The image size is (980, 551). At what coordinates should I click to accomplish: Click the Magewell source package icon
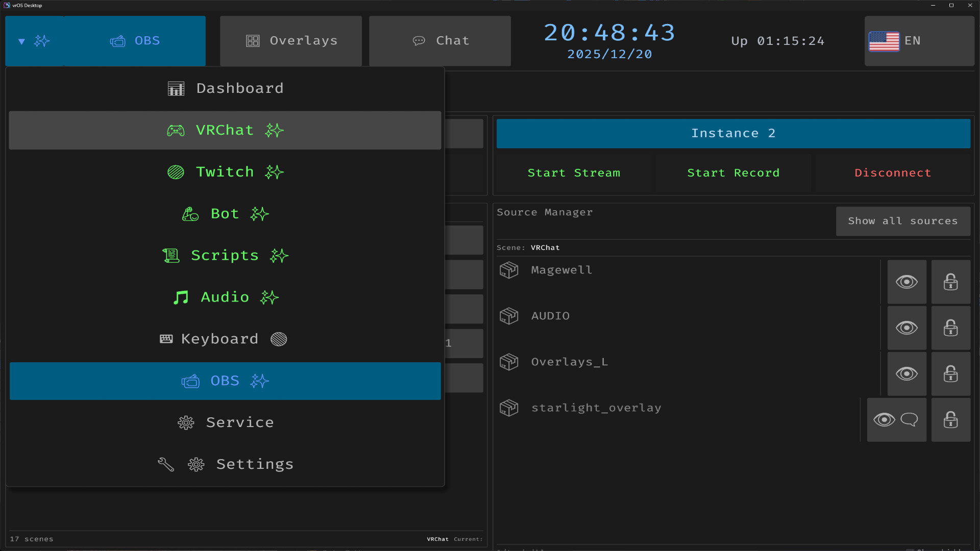tap(508, 270)
